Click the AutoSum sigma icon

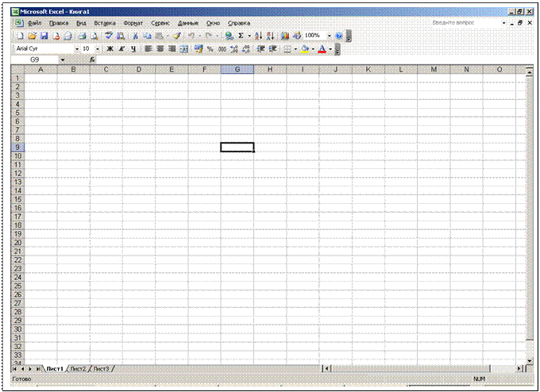tap(241, 36)
